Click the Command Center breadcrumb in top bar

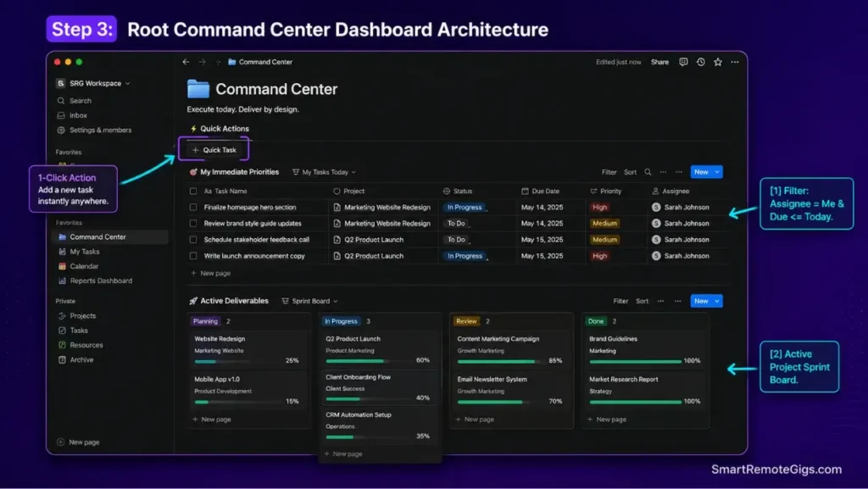260,62
